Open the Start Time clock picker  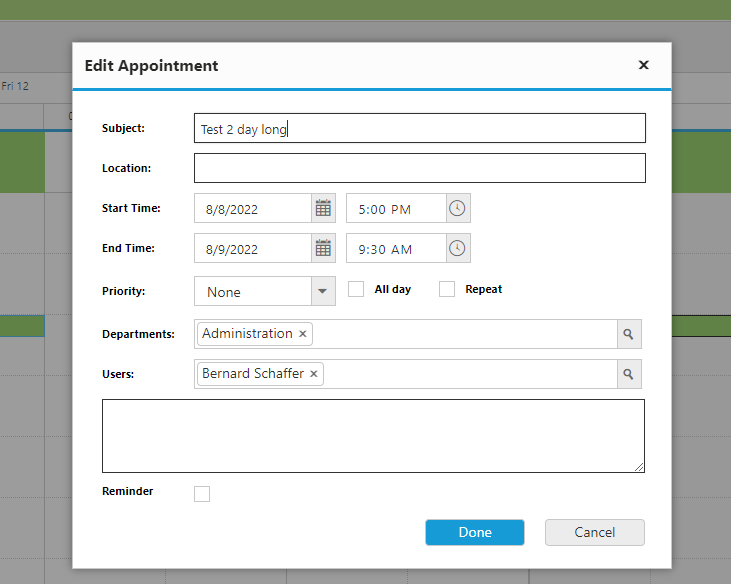pos(457,208)
